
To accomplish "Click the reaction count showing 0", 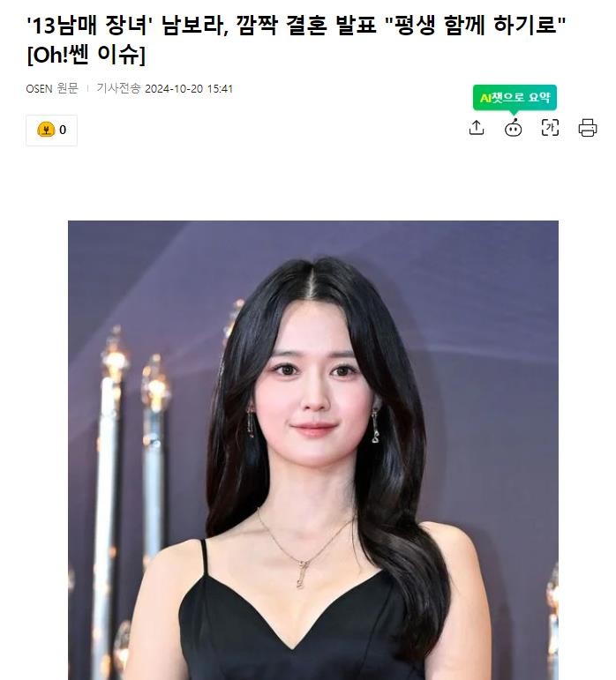I will coord(63,130).
